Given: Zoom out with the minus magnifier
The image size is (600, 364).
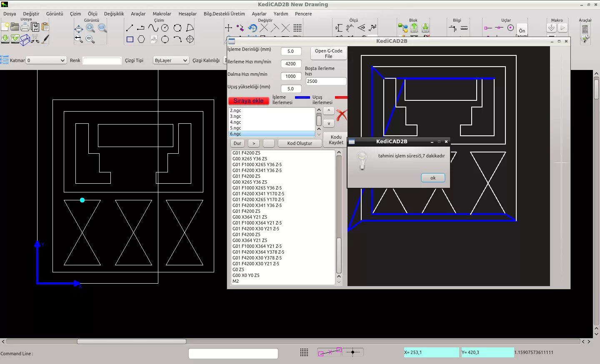Looking at the screenshot, I should point(102,28).
